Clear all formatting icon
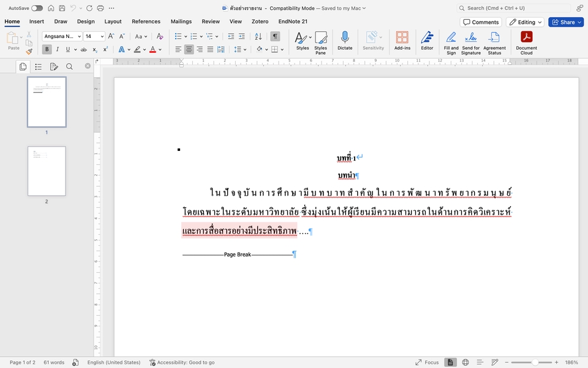588x368 pixels. [x=160, y=36]
